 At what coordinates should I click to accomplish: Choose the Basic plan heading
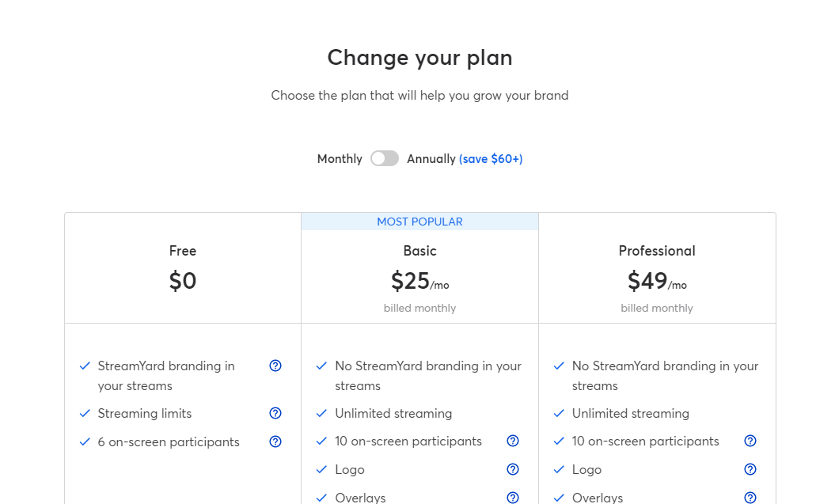pos(419,251)
